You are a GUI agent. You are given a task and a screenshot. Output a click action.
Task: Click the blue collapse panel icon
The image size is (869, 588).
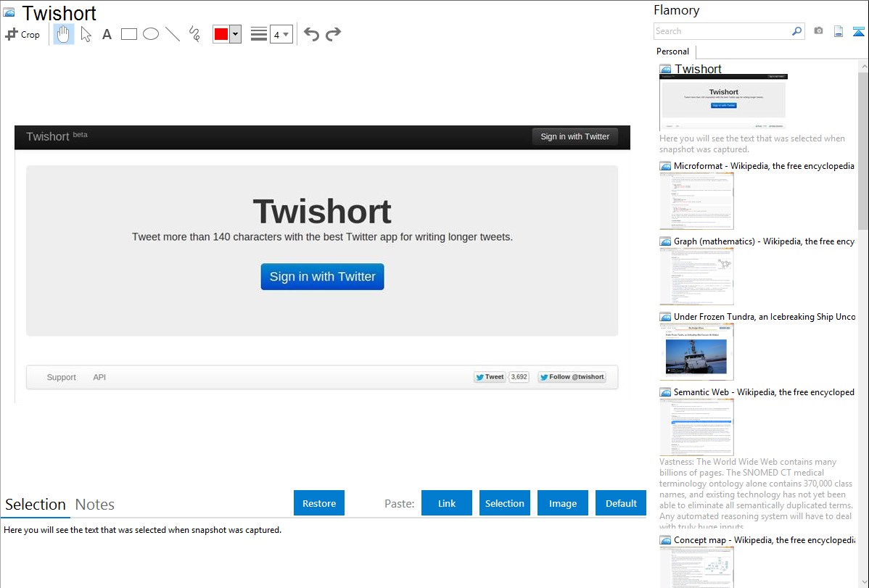click(858, 31)
